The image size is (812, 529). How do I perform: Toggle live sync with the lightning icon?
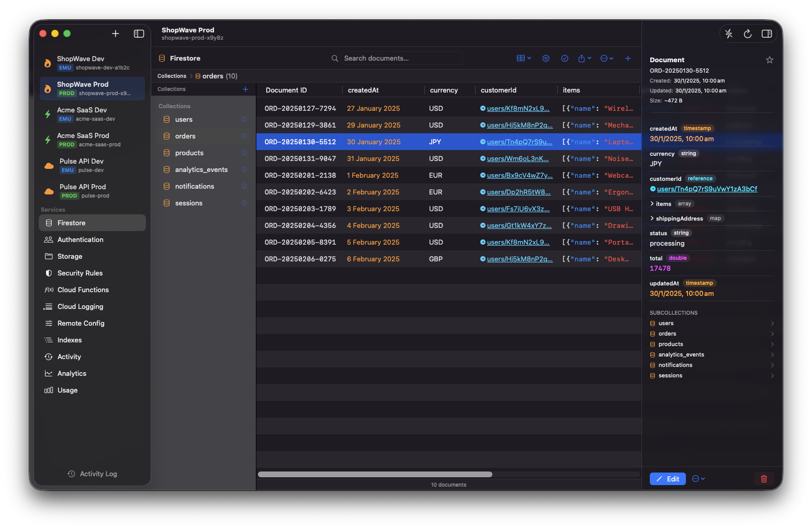coord(728,33)
